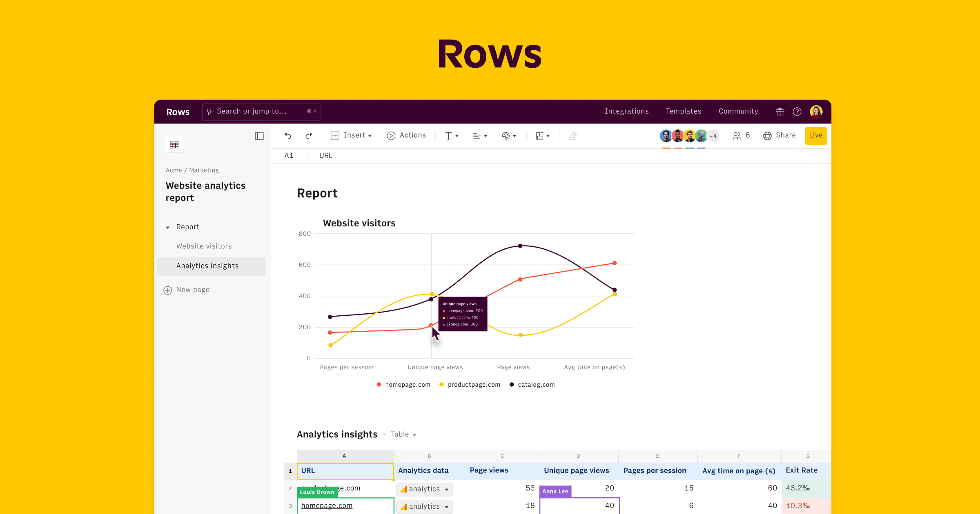This screenshot has width=980, height=514.
Task: Open the Community menu
Action: 738,111
